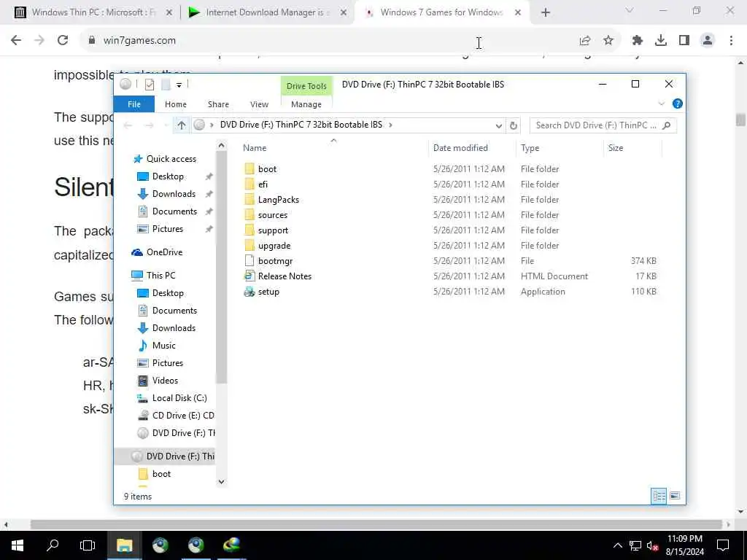Image resolution: width=747 pixels, height=560 pixels.
Task: Open taskbar Search
Action: pyautogui.click(x=53, y=545)
